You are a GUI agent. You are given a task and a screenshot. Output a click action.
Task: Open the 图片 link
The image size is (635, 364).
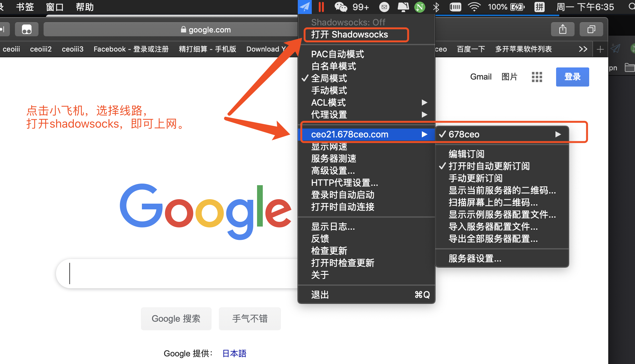pyautogui.click(x=509, y=77)
